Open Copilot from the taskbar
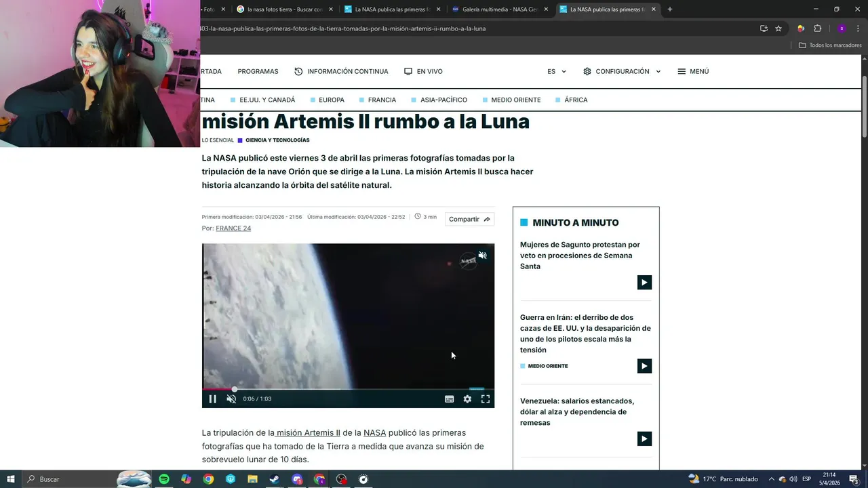Viewport: 868px width, 488px height. click(x=186, y=479)
